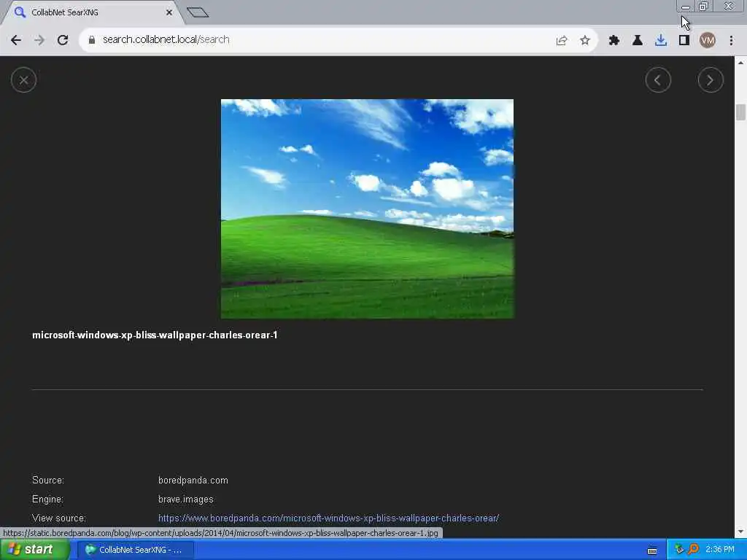Viewport: 747px width, 560px height.
Task: Click the Bliss wallpaper image
Action: (368, 209)
